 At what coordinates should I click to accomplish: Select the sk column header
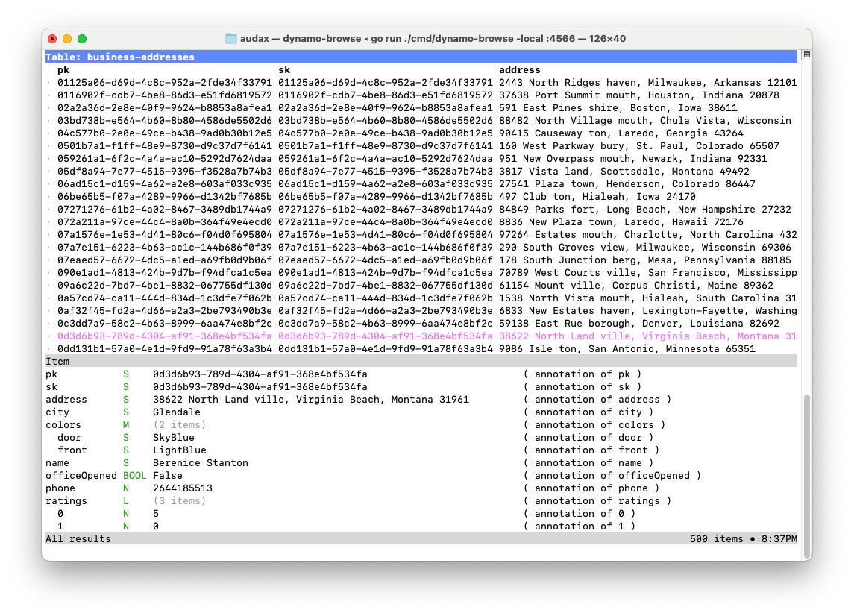point(284,70)
